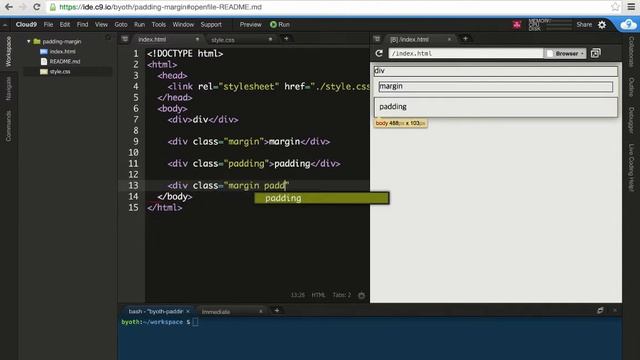The width and height of the screenshot is (640, 360).
Task: Open the Goto menu
Action: [121, 24]
